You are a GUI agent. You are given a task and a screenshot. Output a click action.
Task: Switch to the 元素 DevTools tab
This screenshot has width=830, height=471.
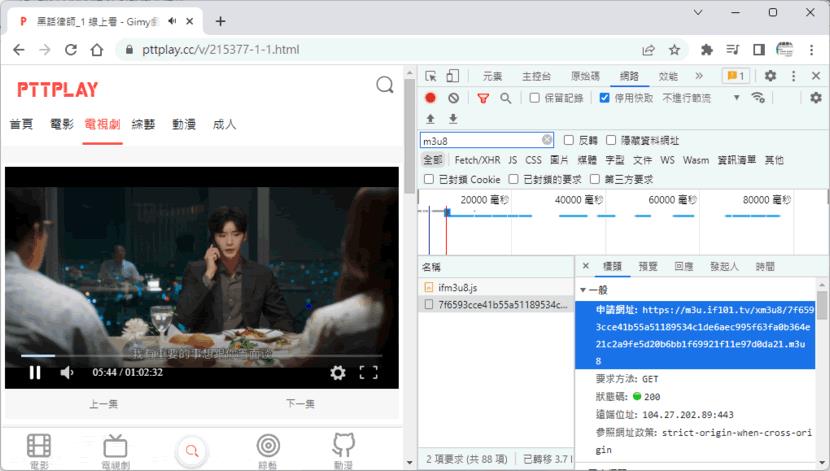492,76
